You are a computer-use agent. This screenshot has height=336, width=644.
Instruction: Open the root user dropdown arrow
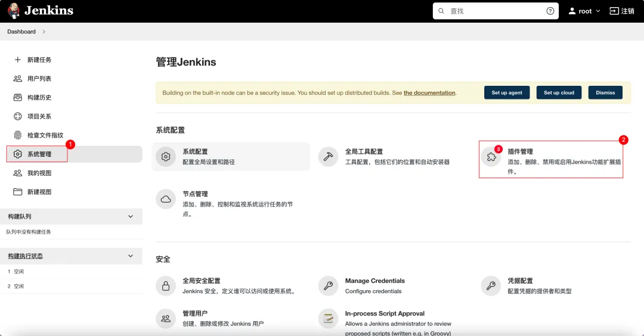coord(598,11)
